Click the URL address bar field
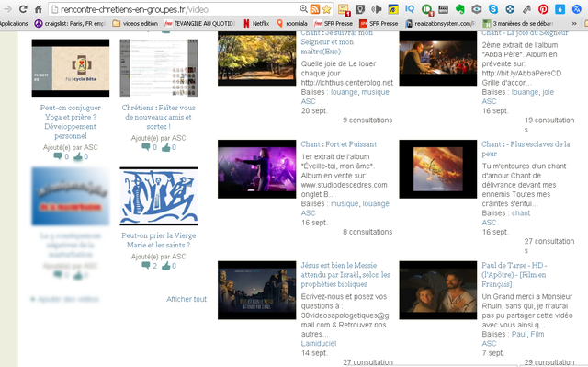The width and height of the screenshot is (588, 367). coord(177,9)
